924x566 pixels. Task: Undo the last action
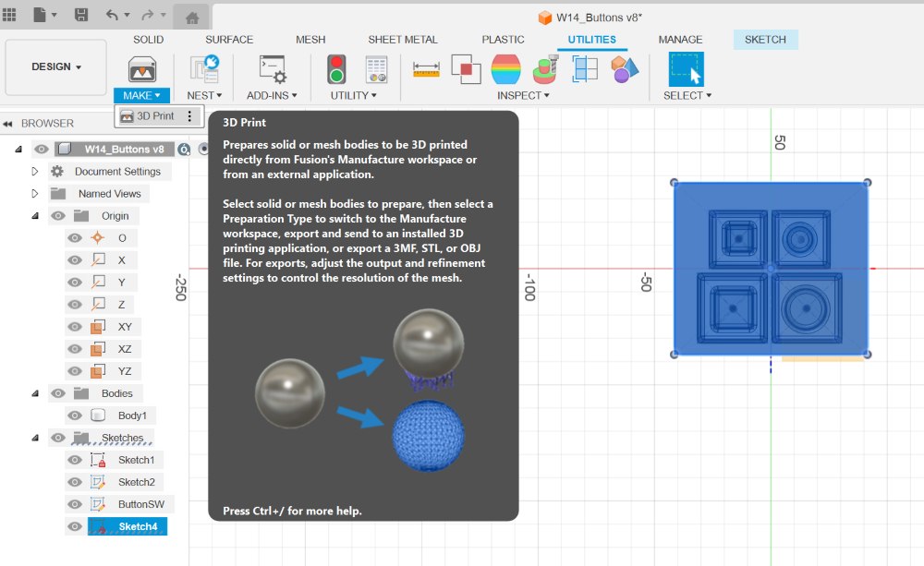point(112,15)
